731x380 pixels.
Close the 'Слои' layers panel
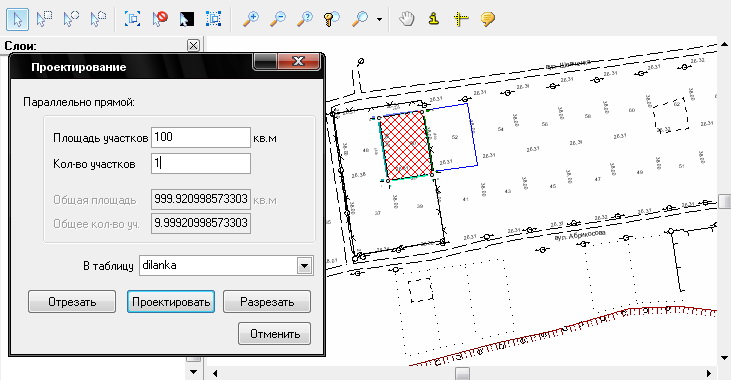[x=193, y=45]
